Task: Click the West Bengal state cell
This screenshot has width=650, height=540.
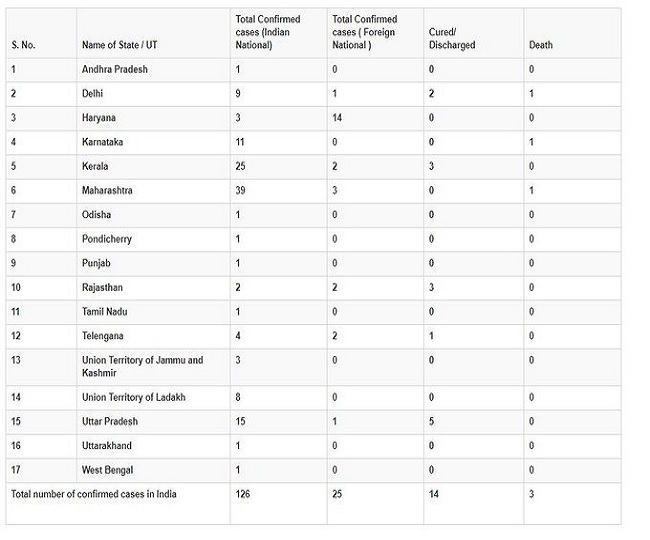Action: click(107, 470)
